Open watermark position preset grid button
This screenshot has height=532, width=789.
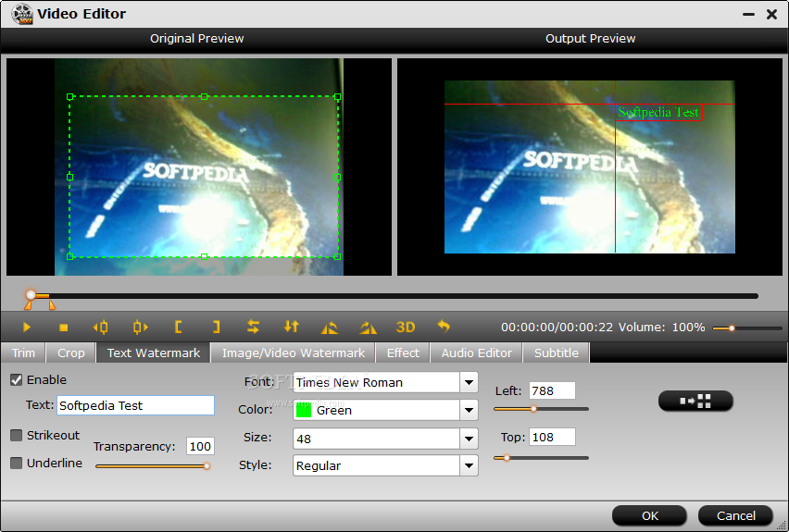[x=695, y=401]
